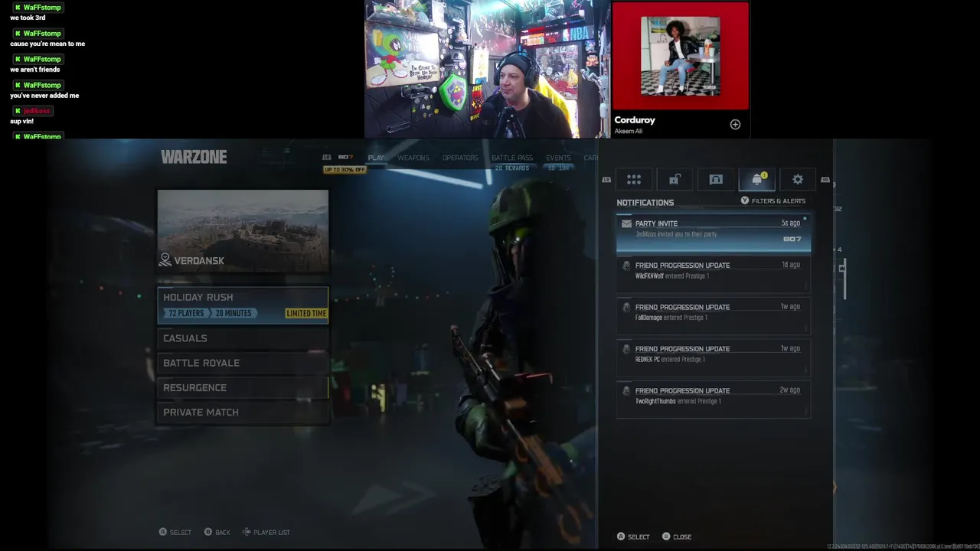Click skull icon on WildFKNWolf notification
The width and height of the screenshot is (980, 551).
(x=626, y=266)
